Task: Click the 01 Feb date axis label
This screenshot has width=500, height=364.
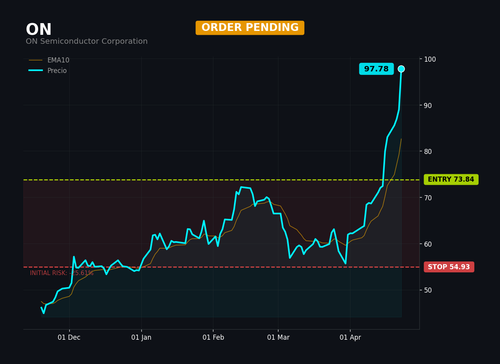Action: pyautogui.click(x=213, y=337)
